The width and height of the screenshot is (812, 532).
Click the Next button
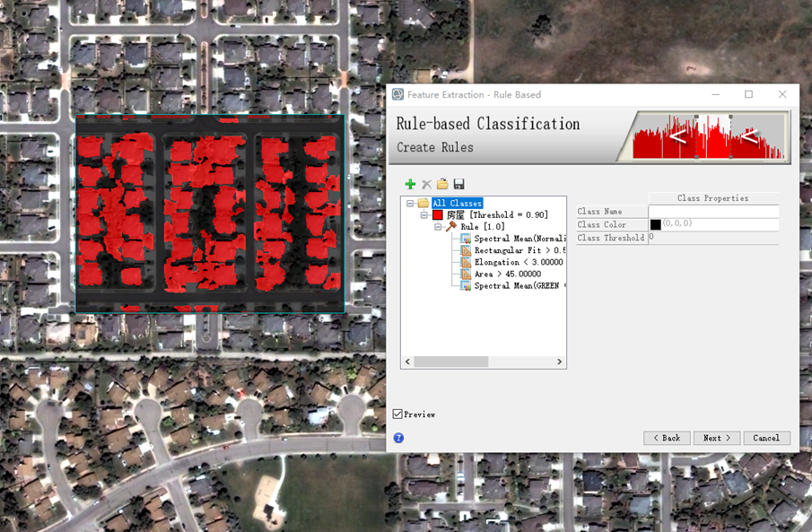[x=717, y=438]
